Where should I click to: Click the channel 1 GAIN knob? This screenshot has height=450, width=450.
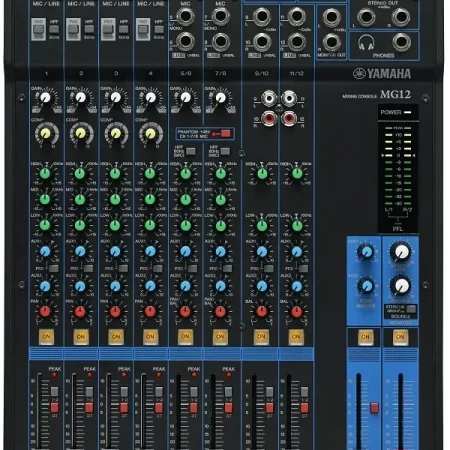(45, 97)
